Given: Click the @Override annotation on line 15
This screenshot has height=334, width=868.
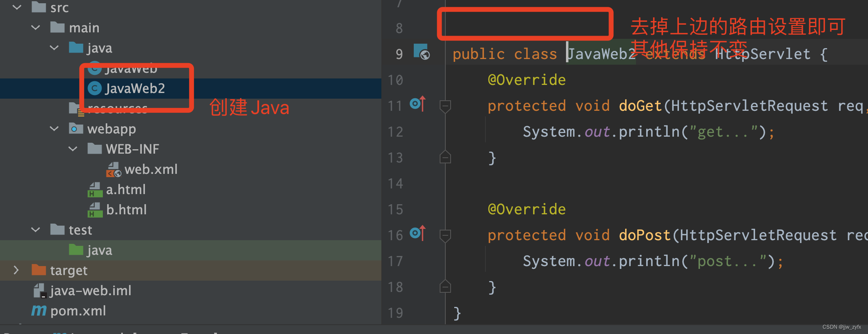Looking at the screenshot, I should pos(527,209).
